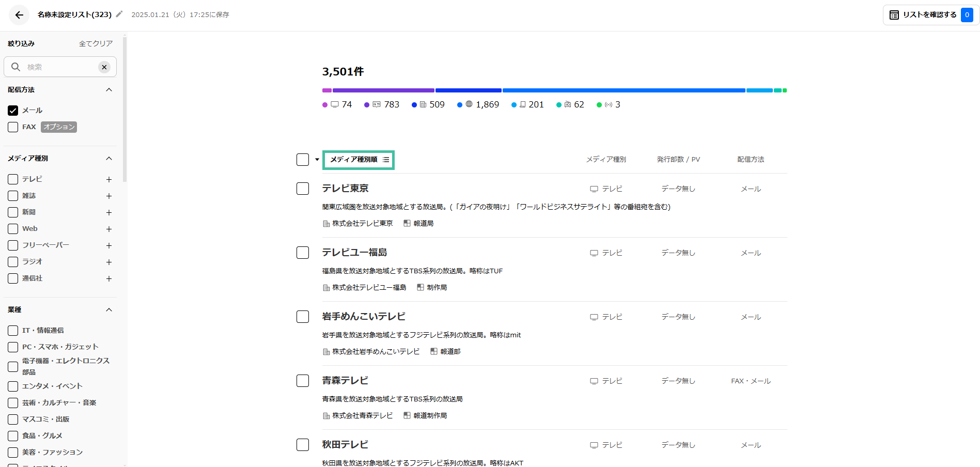The height and width of the screenshot is (467, 980).
Task: Click department icon beside 制作局
Action: click(x=421, y=287)
